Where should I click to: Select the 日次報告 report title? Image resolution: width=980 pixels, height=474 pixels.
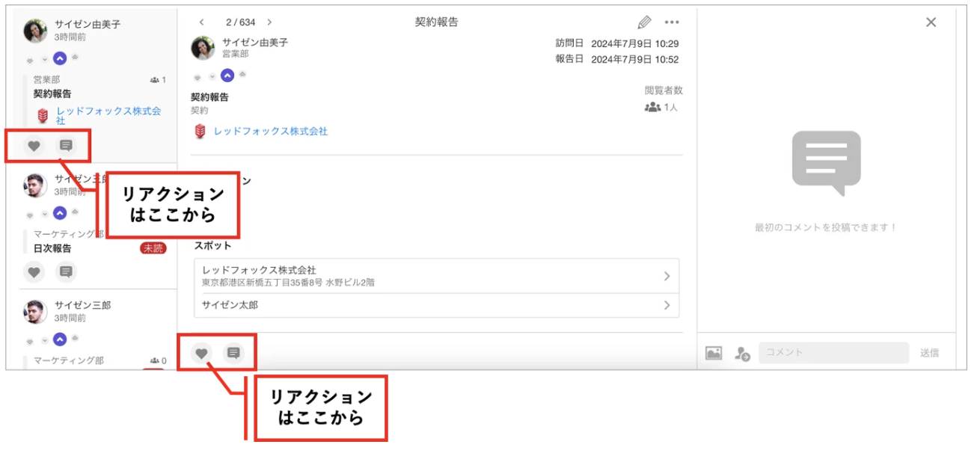[x=52, y=248]
